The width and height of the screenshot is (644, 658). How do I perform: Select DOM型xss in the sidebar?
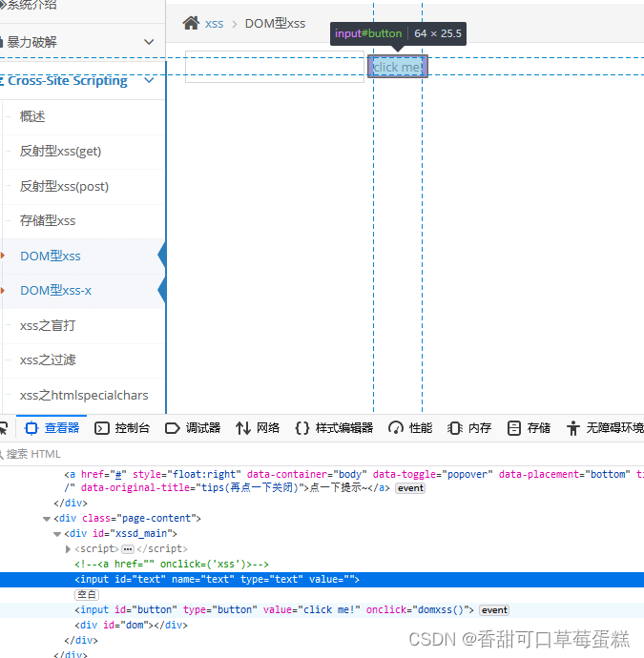[x=51, y=256]
